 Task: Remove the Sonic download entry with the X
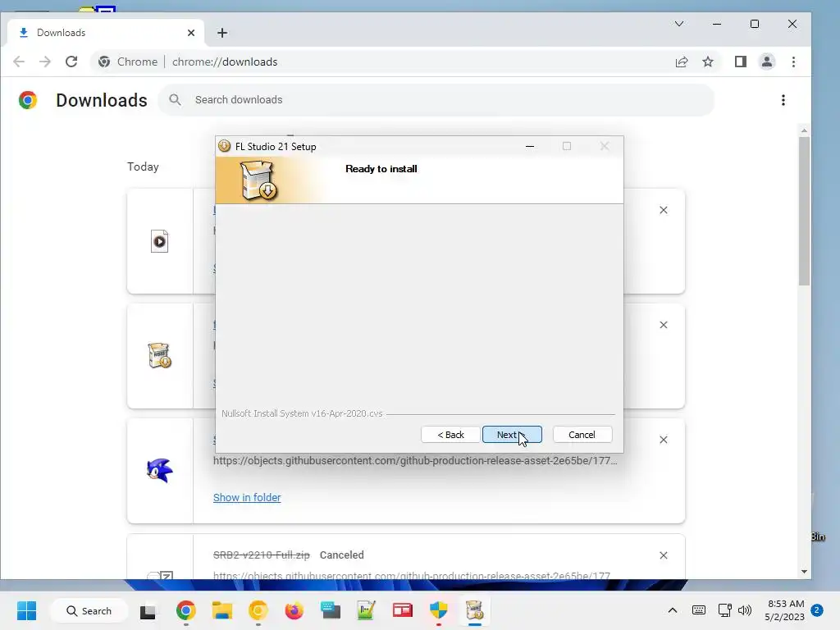coord(663,440)
